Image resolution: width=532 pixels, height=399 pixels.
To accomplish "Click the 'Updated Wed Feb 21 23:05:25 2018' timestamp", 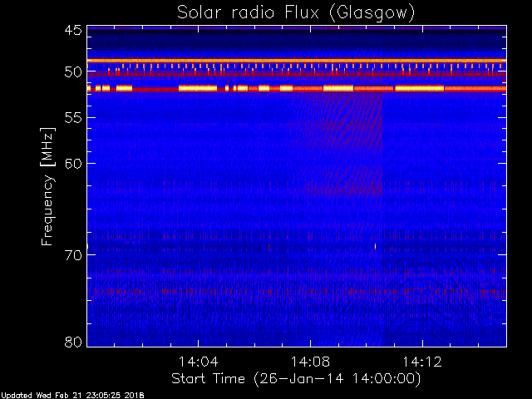I will click(x=72, y=396).
